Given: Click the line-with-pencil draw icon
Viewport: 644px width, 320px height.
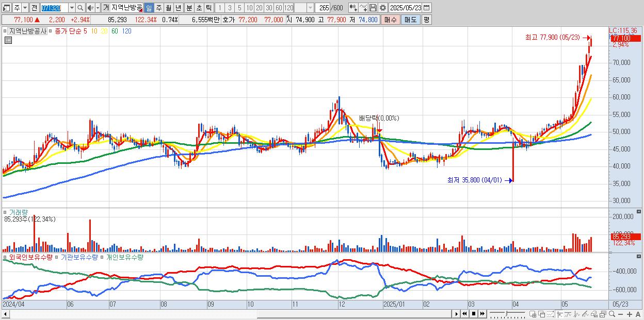Looking at the screenshot, I should coord(585,314).
